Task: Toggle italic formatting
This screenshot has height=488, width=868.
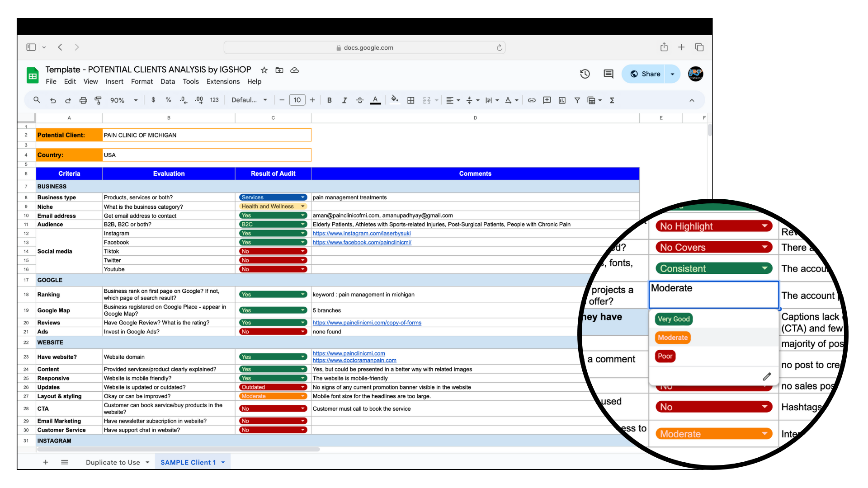Action: coord(344,100)
